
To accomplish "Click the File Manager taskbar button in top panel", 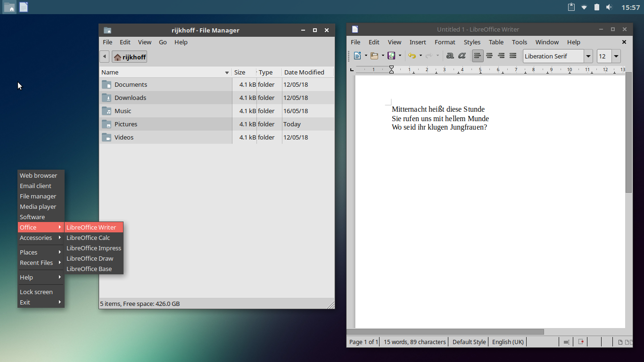I will tap(9, 7).
